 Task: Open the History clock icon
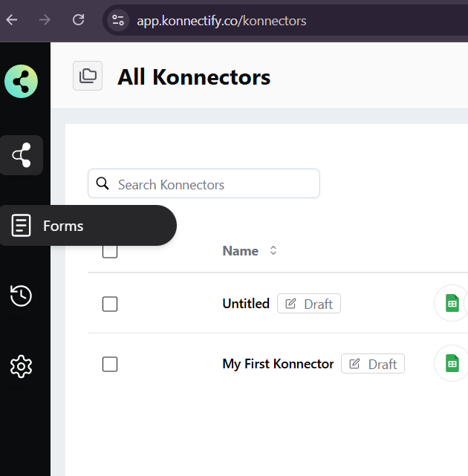(21, 296)
